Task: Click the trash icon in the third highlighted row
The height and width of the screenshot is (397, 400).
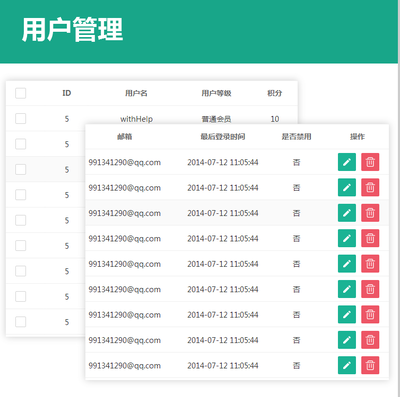Action: [x=370, y=213]
